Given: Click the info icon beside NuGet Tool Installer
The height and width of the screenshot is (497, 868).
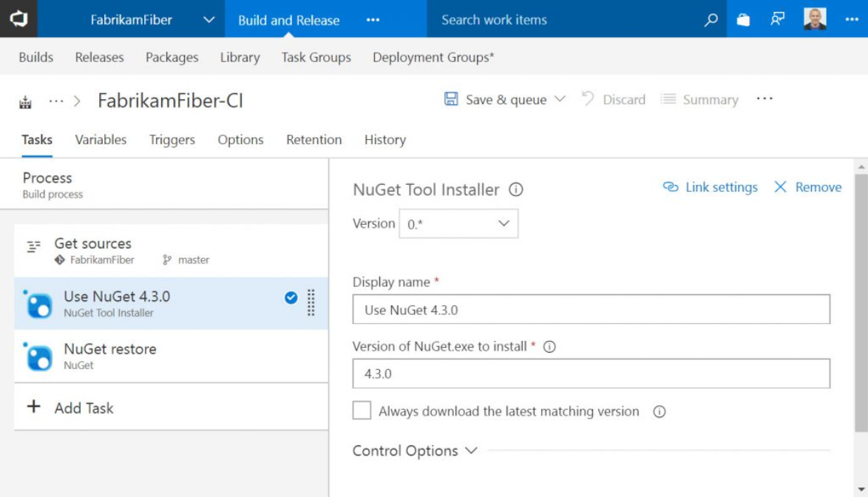Looking at the screenshot, I should pos(516,189).
